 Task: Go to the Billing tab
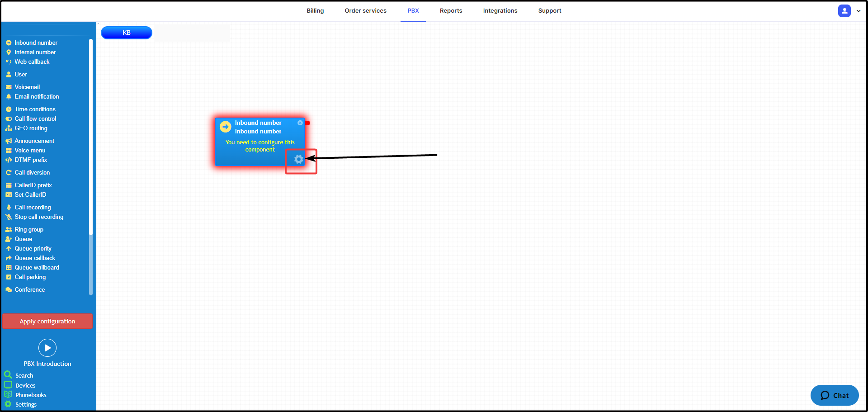pos(315,11)
